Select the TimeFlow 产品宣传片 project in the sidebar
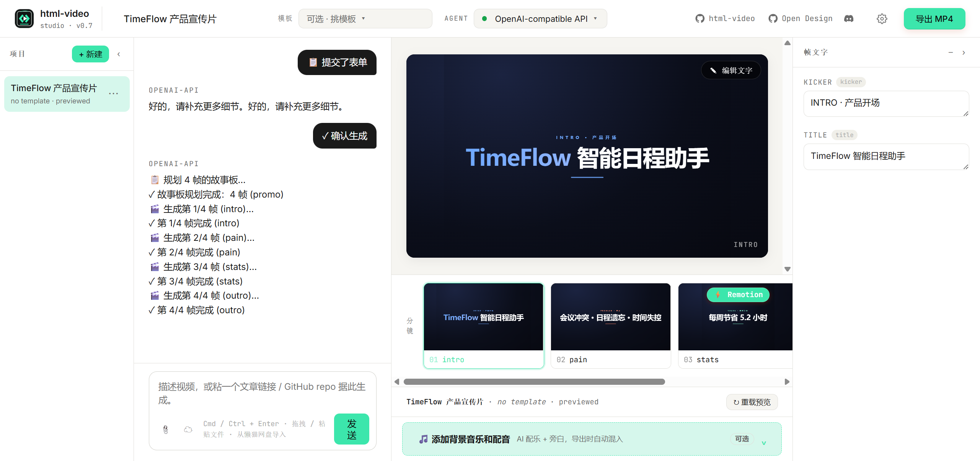Viewport: 980px width, 461px height. [x=67, y=94]
